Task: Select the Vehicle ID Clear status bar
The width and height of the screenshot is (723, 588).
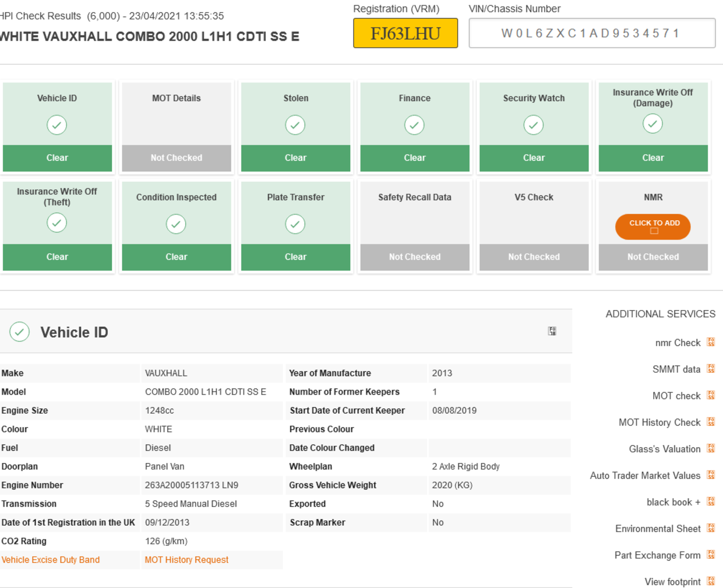Action: tap(57, 158)
